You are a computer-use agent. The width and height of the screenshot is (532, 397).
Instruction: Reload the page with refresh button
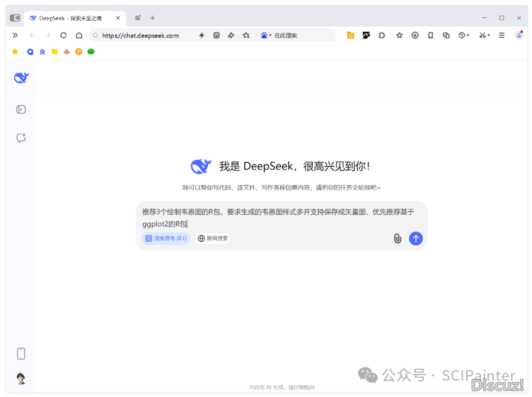(x=63, y=35)
